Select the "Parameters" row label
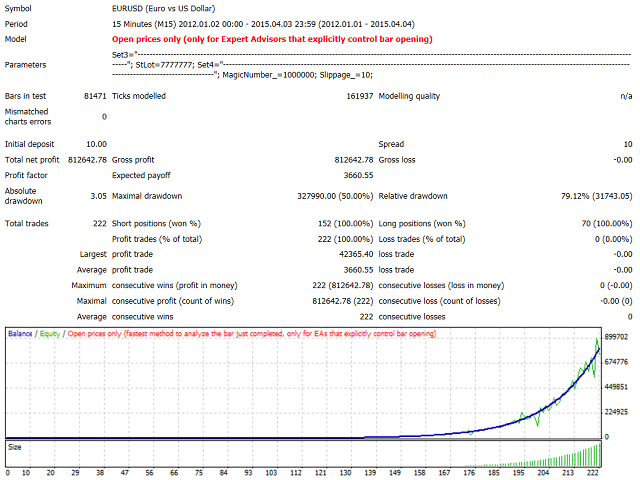This screenshot has width=640, height=480. 25,65
